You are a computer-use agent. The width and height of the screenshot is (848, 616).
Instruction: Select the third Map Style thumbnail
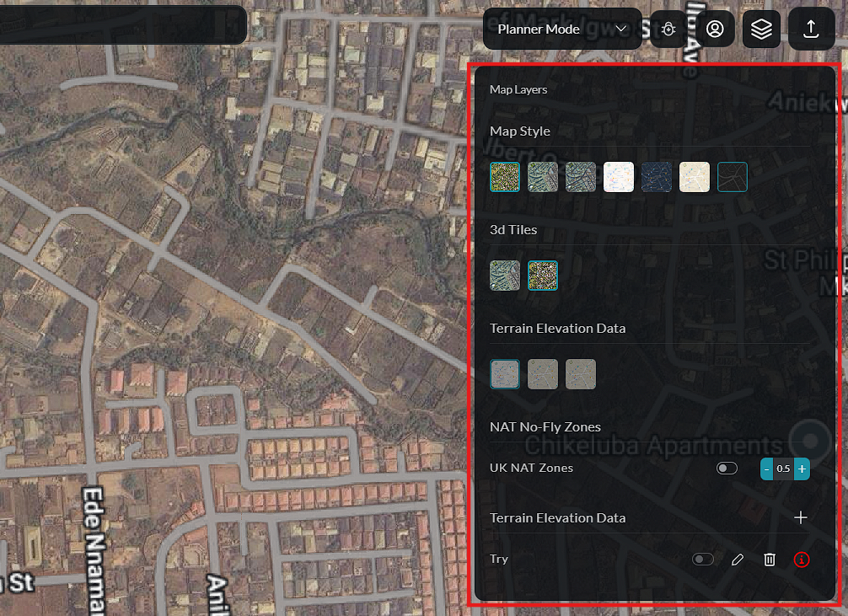point(580,177)
